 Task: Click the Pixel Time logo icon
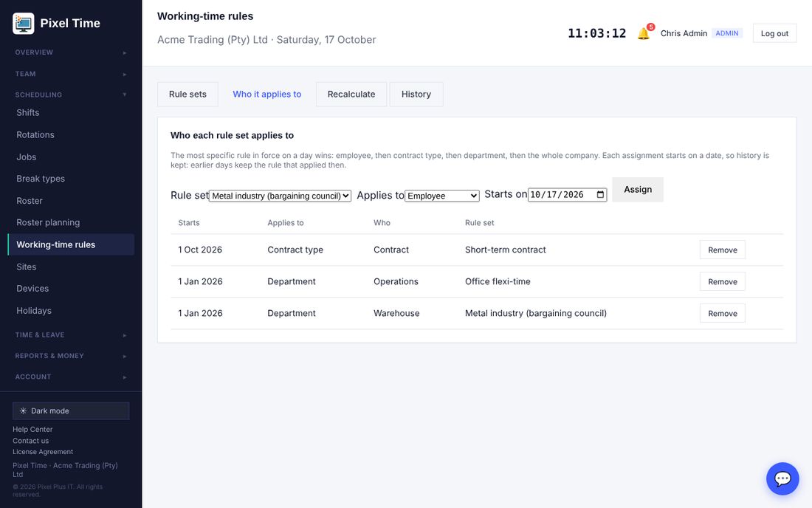pyautogui.click(x=24, y=24)
